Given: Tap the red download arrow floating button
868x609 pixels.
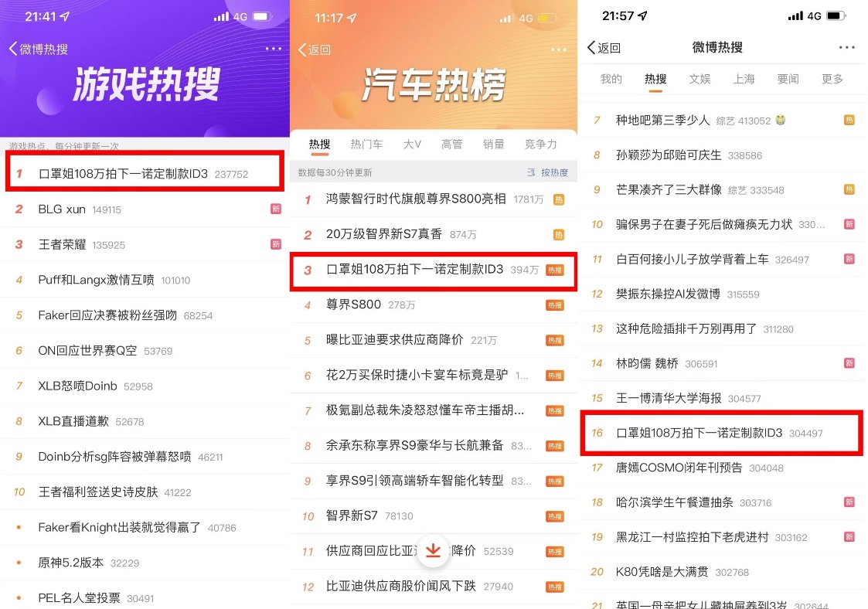Looking at the screenshot, I should [x=433, y=551].
